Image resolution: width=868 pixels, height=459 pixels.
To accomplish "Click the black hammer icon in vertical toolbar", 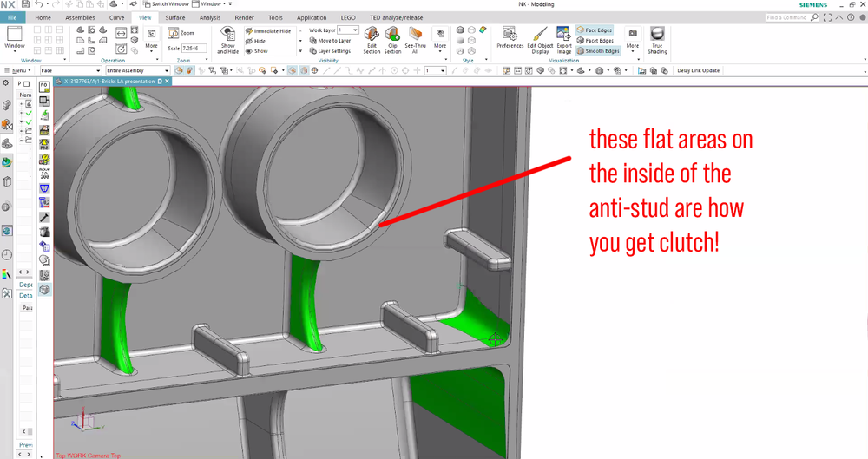I will pos(44,217).
